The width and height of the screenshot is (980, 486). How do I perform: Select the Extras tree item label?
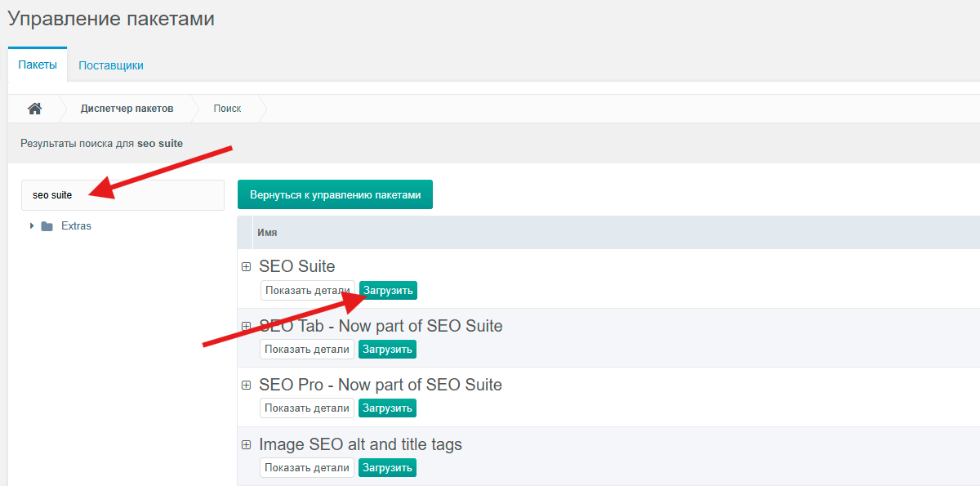(x=76, y=226)
